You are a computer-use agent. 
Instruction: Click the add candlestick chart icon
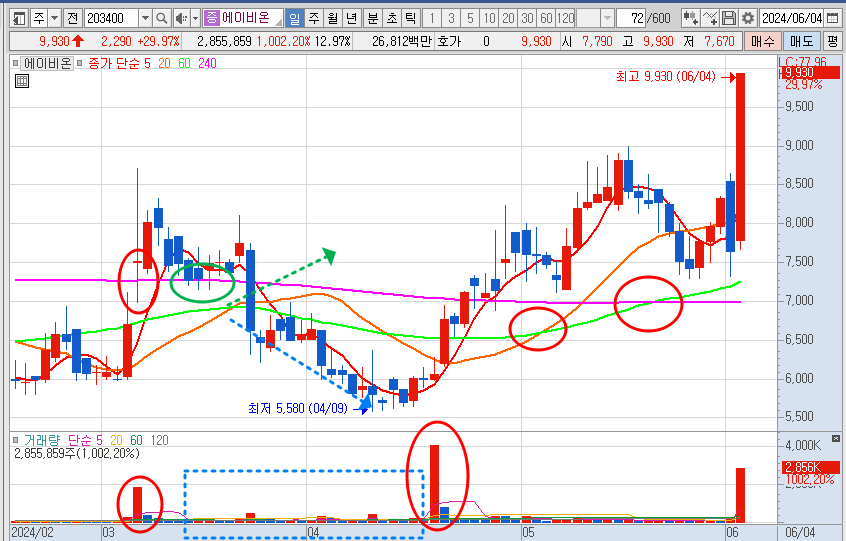pos(690,18)
